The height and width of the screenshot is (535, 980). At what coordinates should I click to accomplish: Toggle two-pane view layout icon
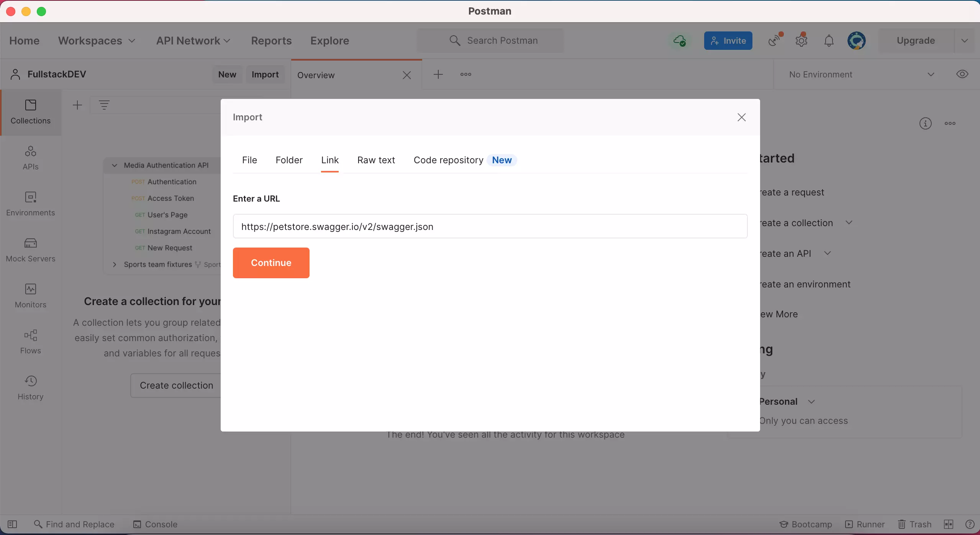coord(949,524)
